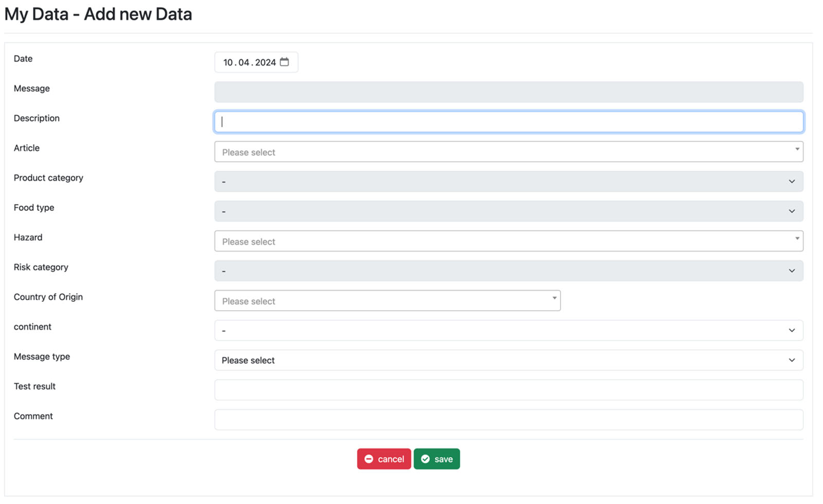Open the Message type dropdown
823x504 pixels.
click(508, 360)
